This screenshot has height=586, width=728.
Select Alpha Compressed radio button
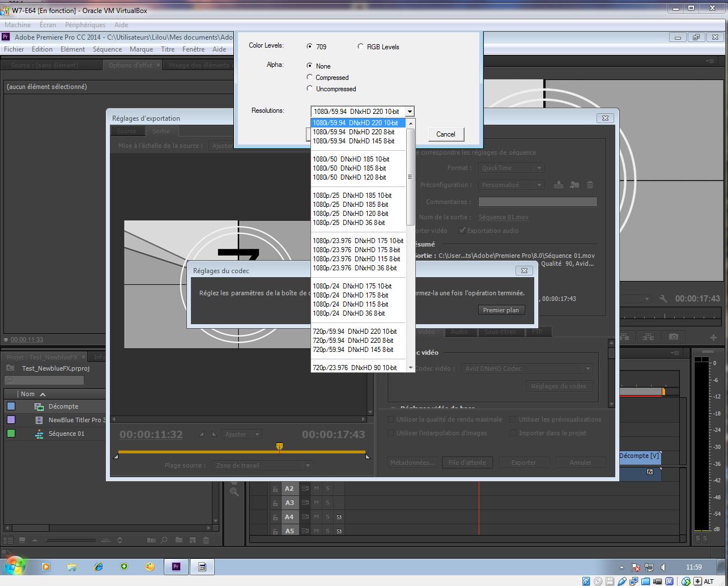point(309,77)
